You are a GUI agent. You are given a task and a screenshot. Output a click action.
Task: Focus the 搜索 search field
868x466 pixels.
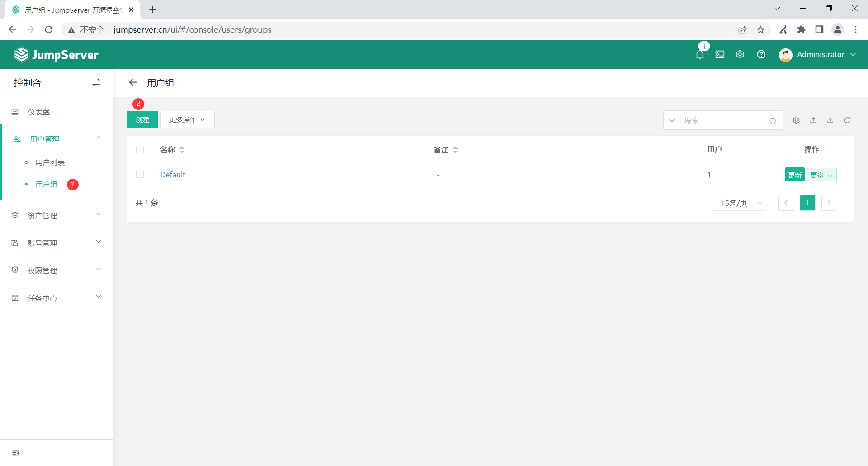point(723,121)
